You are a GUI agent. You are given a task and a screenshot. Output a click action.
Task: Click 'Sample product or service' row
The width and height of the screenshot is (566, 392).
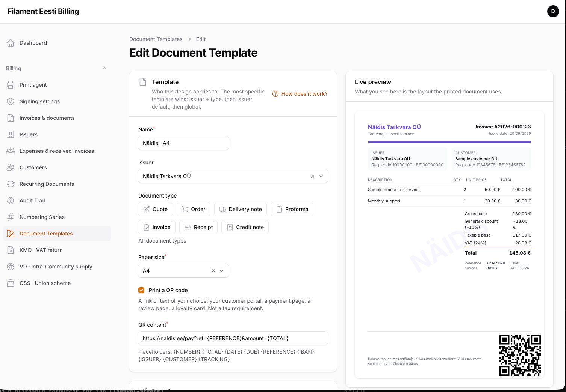click(x=449, y=190)
